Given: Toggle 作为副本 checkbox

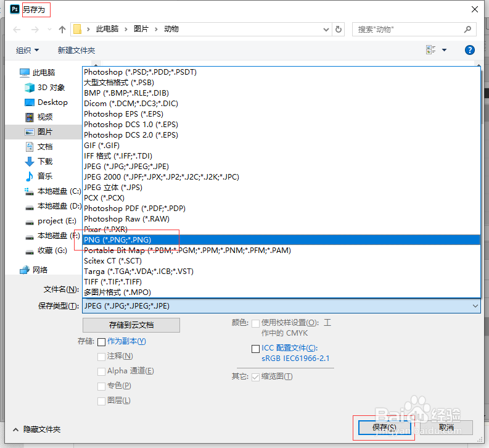Looking at the screenshot, I should [x=101, y=342].
